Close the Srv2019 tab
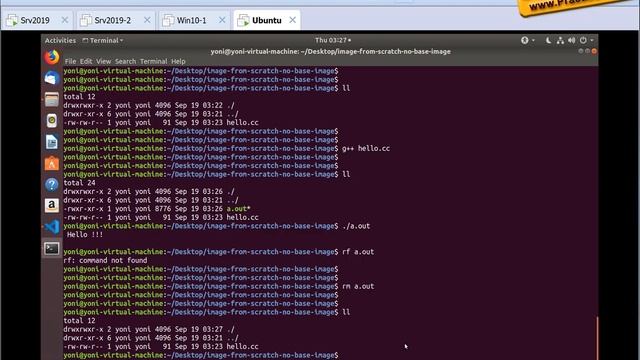 coord(64,20)
